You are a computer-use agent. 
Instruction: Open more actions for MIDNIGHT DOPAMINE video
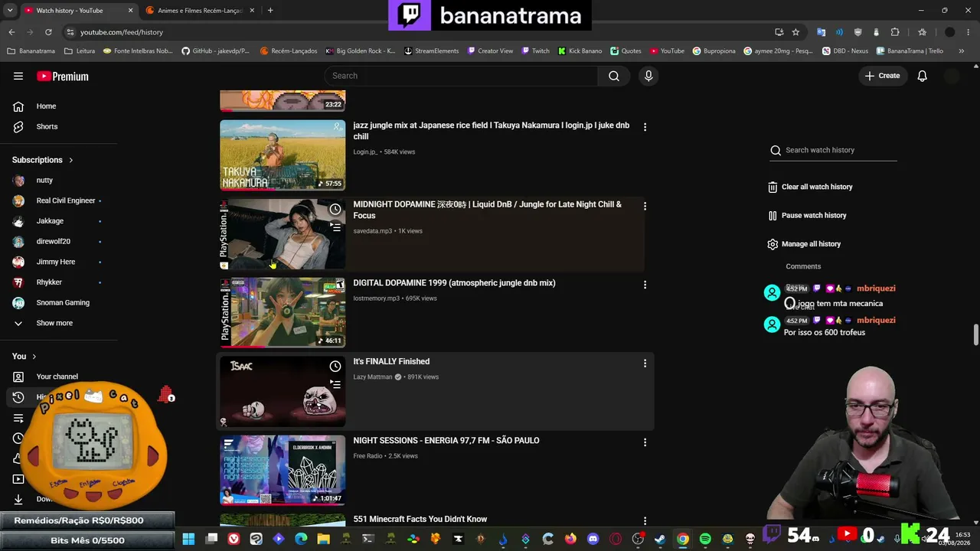pos(645,206)
